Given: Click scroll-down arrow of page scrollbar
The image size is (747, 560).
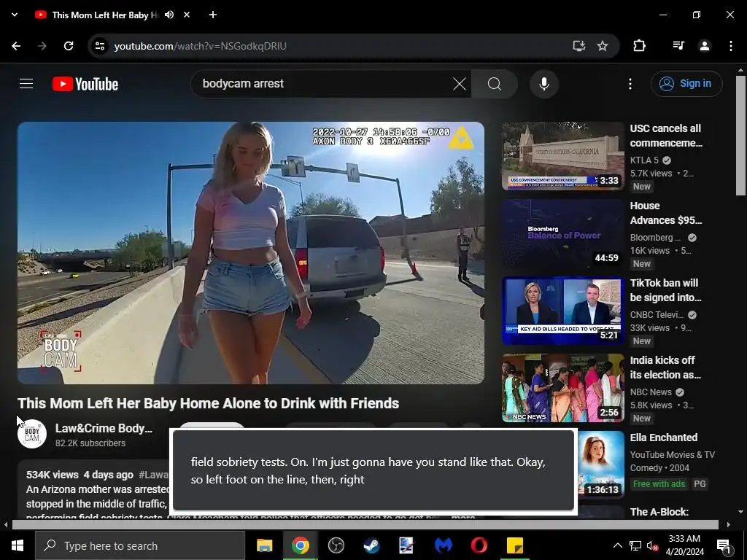Looking at the screenshot, I should [740, 512].
